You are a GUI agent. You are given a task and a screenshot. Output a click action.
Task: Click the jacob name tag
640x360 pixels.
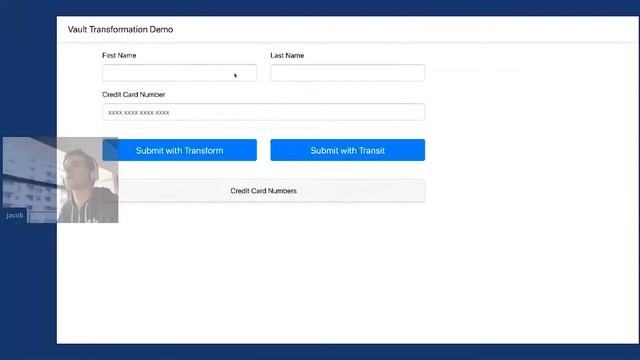(x=15, y=215)
